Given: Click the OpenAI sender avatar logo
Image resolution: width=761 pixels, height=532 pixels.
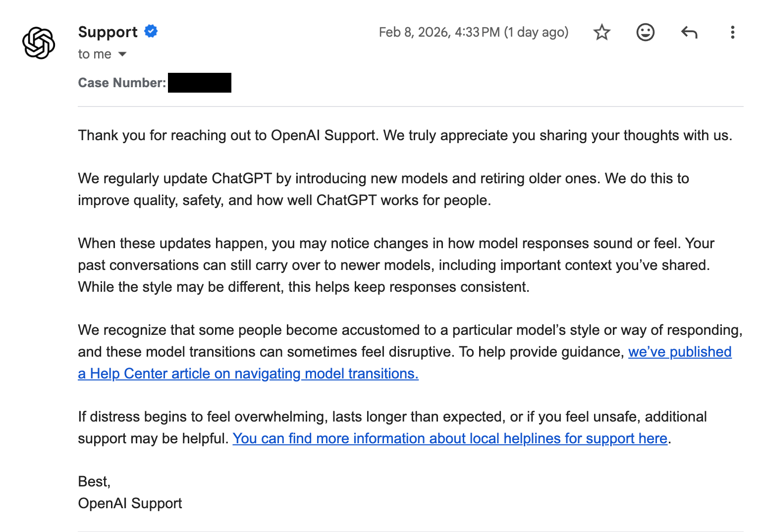Looking at the screenshot, I should (39, 43).
